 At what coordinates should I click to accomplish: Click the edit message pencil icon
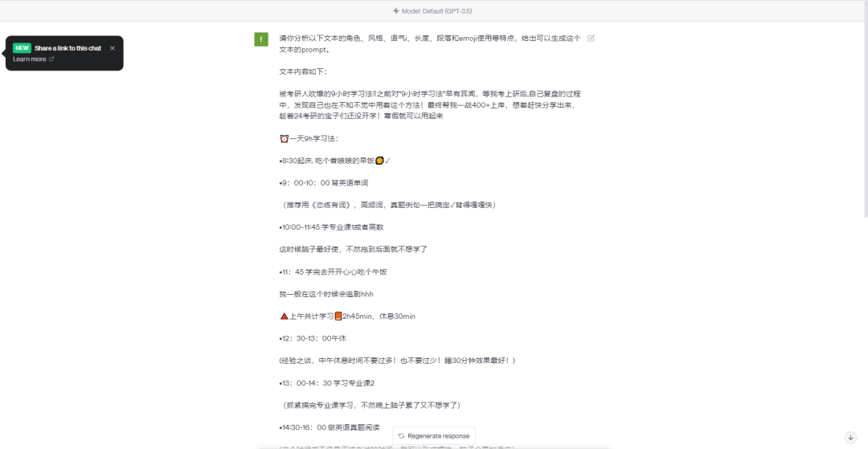[x=591, y=39]
